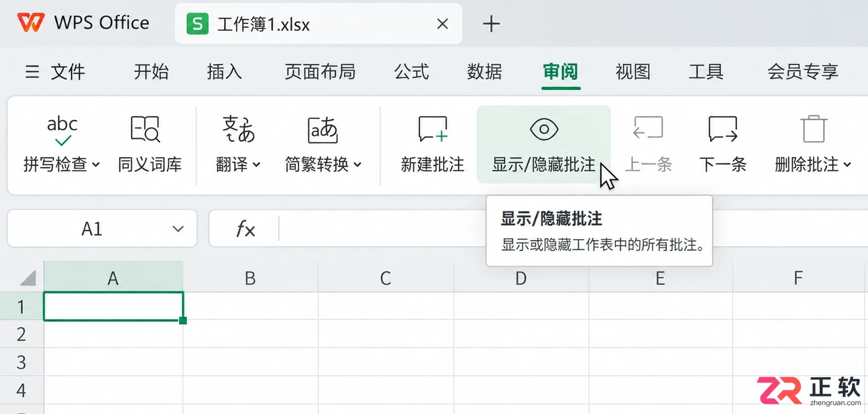Select the 审阅 tab
The height and width of the screenshot is (414, 868).
point(561,72)
